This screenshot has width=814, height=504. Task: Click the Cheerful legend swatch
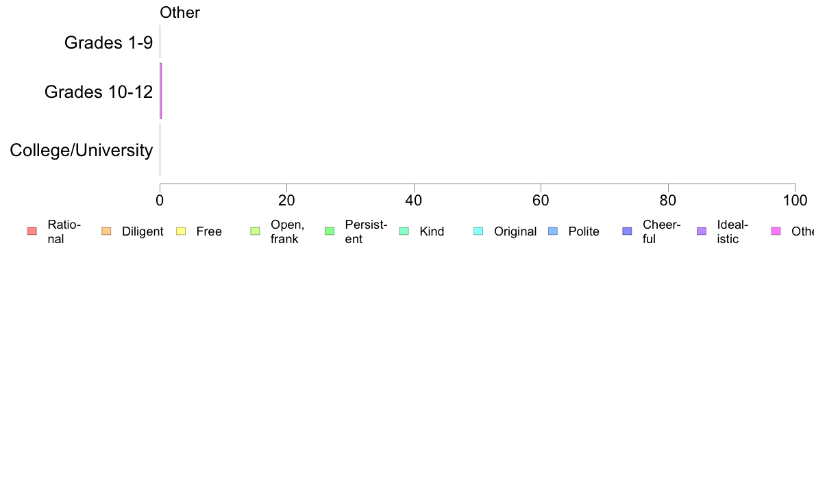(627, 231)
